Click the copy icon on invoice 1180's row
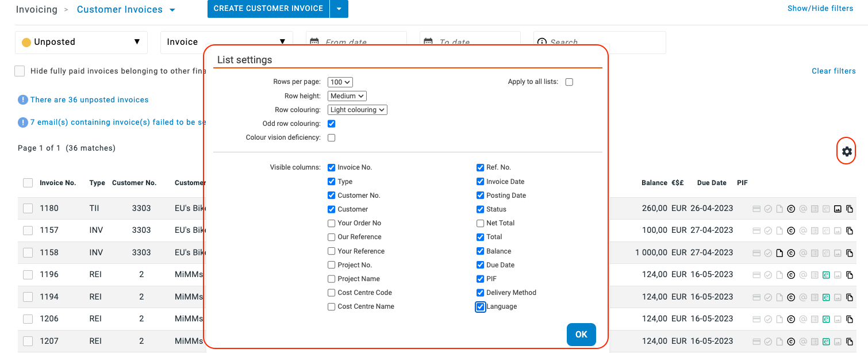The width and height of the screenshot is (868, 353). pyautogui.click(x=850, y=209)
